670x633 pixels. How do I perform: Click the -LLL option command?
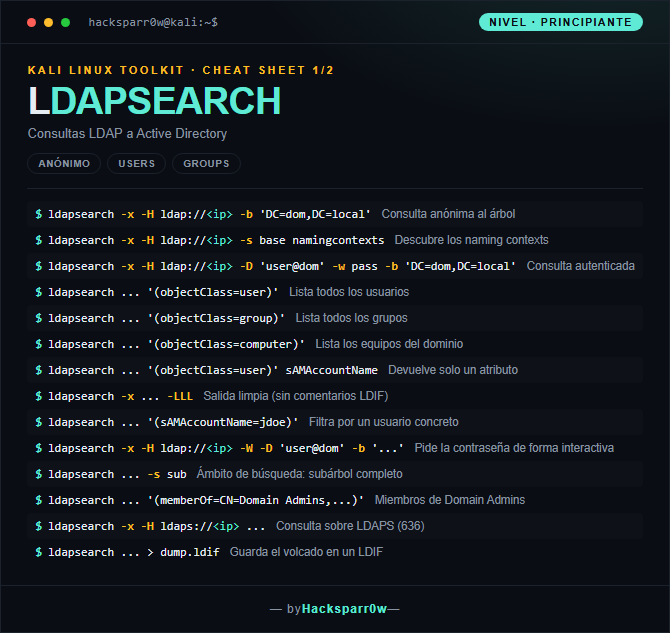tap(114, 396)
